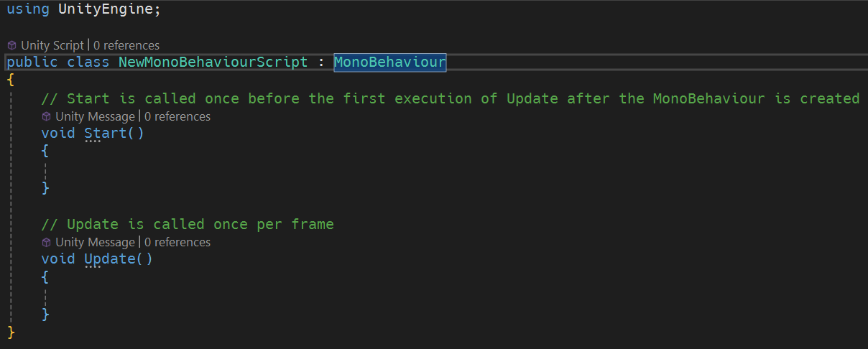Click '0 references' above the Update method
Image resolution: width=868 pixels, height=349 pixels.
click(x=177, y=242)
